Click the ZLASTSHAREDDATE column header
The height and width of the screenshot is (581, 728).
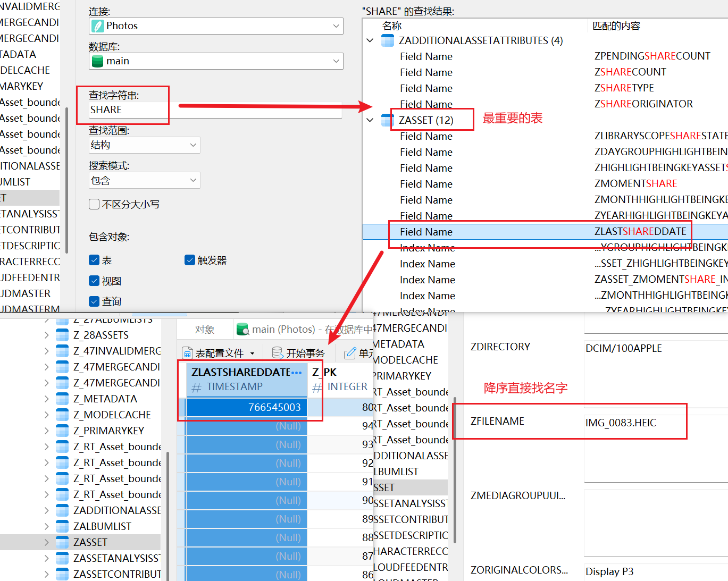pyautogui.click(x=241, y=372)
